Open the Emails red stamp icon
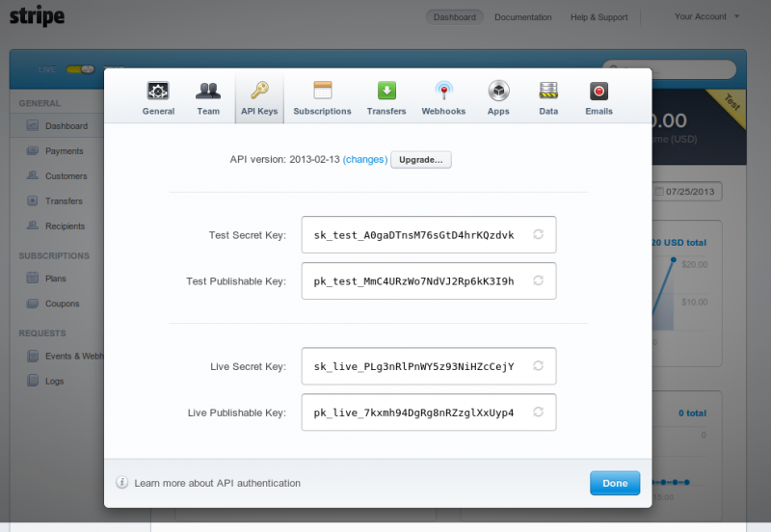Viewport: 771px width, 532px height. (598, 91)
